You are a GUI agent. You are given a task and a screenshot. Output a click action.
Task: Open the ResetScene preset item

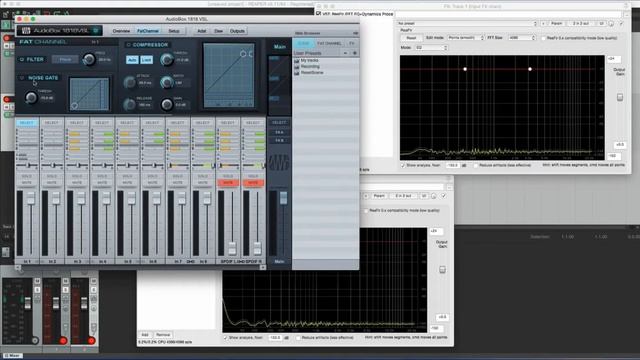(312, 72)
